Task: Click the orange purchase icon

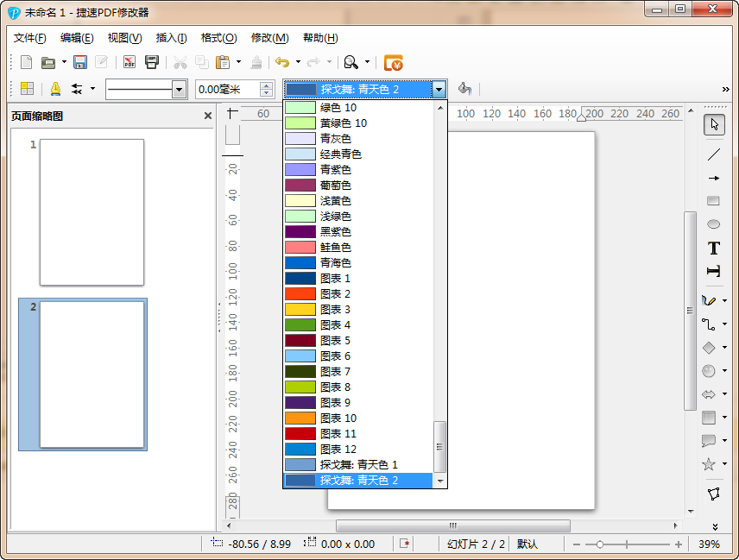Action: 394,62
